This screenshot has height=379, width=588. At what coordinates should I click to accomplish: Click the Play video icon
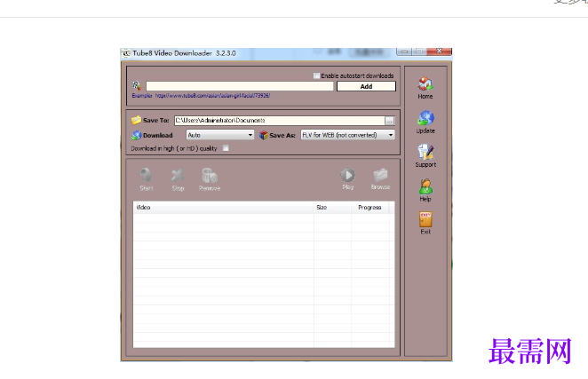pos(347,175)
